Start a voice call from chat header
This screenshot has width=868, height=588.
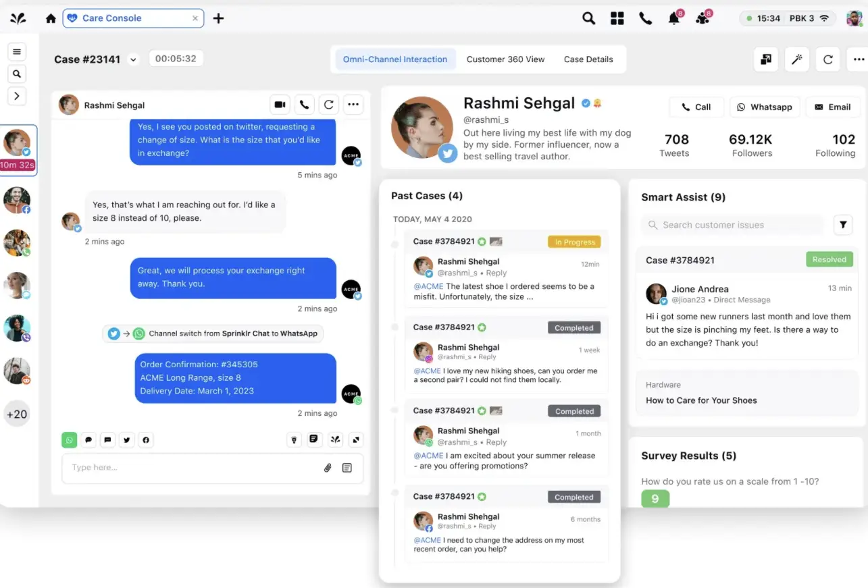pos(305,105)
